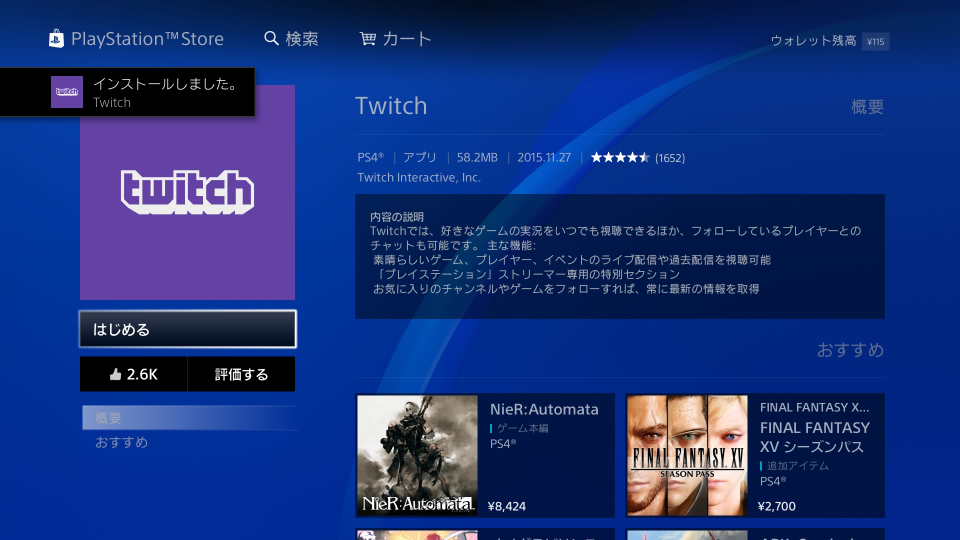
Task: Click the 内容の説明 description box
Action: click(620, 257)
